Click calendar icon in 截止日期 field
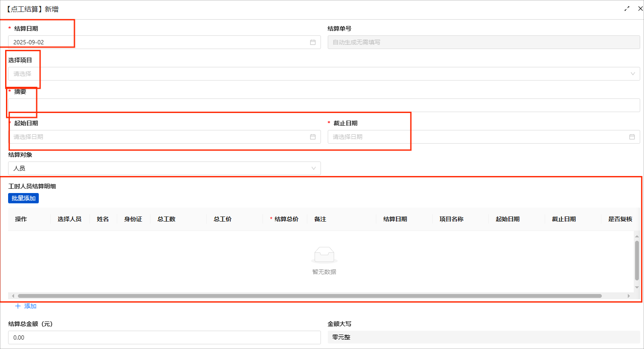The image size is (644, 349). tap(632, 137)
